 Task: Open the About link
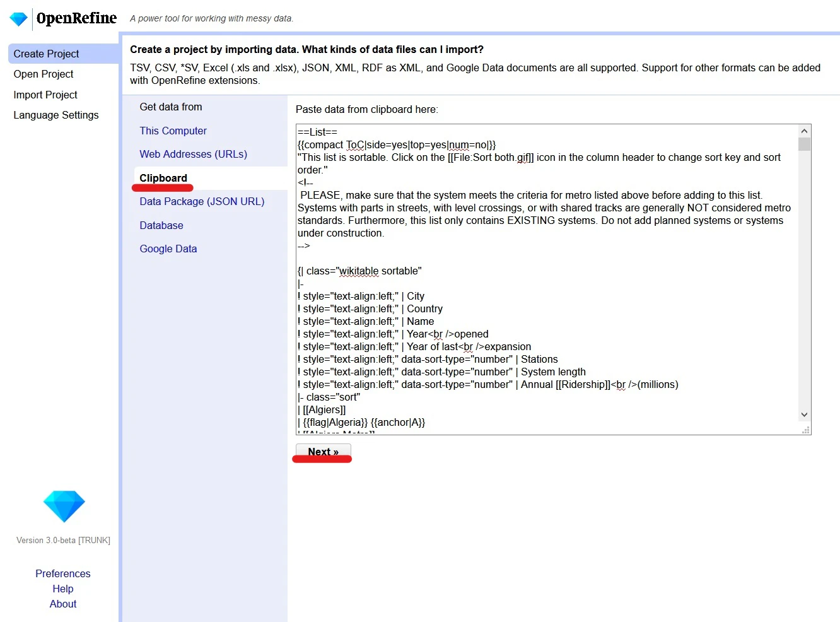pos(63,604)
